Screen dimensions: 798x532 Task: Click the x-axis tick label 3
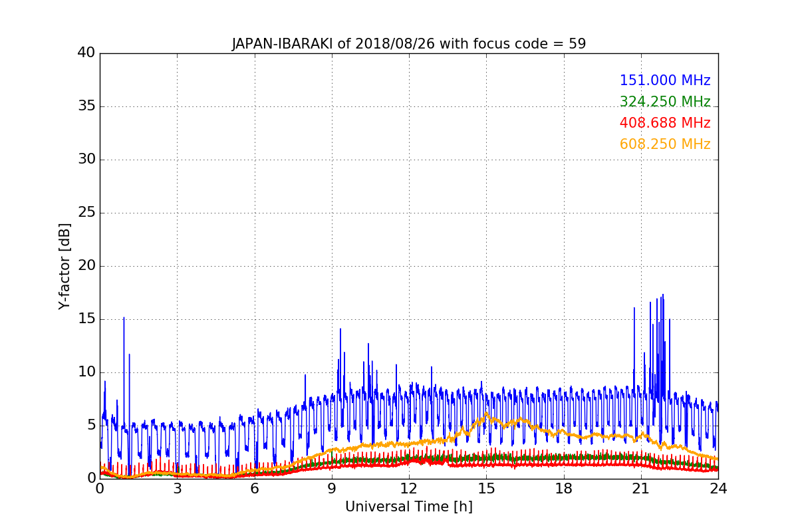(177, 488)
